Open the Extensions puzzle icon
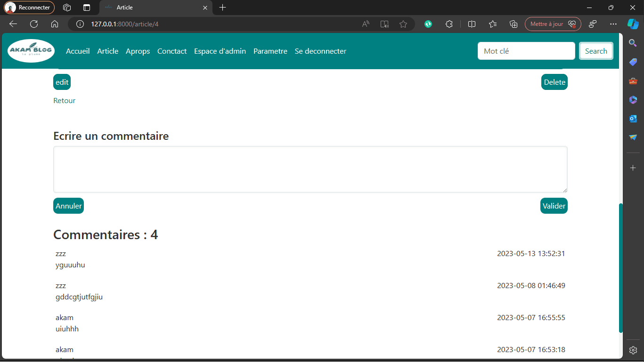Image resolution: width=644 pixels, height=362 pixels. [x=449, y=24]
